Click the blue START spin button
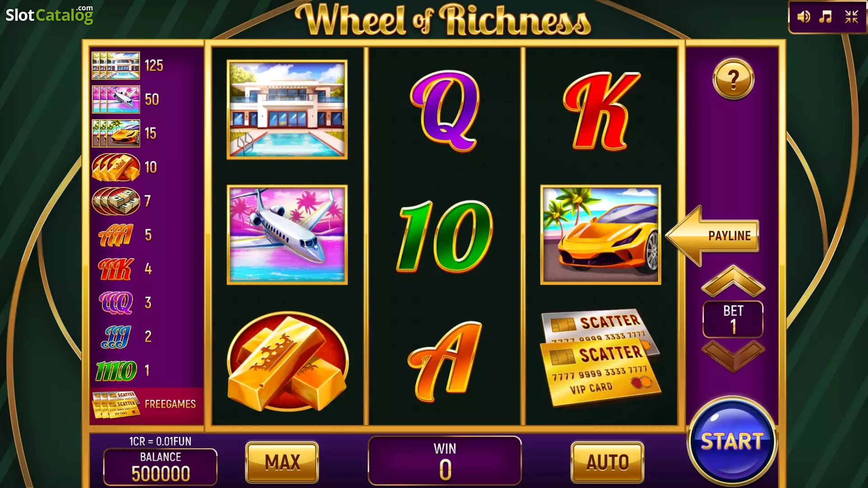Image resolution: width=868 pixels, height=488 pixels. pos(732,441)
